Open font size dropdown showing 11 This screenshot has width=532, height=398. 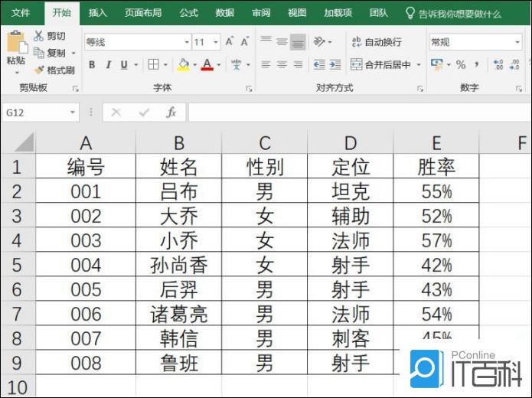(x=216, y=42)
